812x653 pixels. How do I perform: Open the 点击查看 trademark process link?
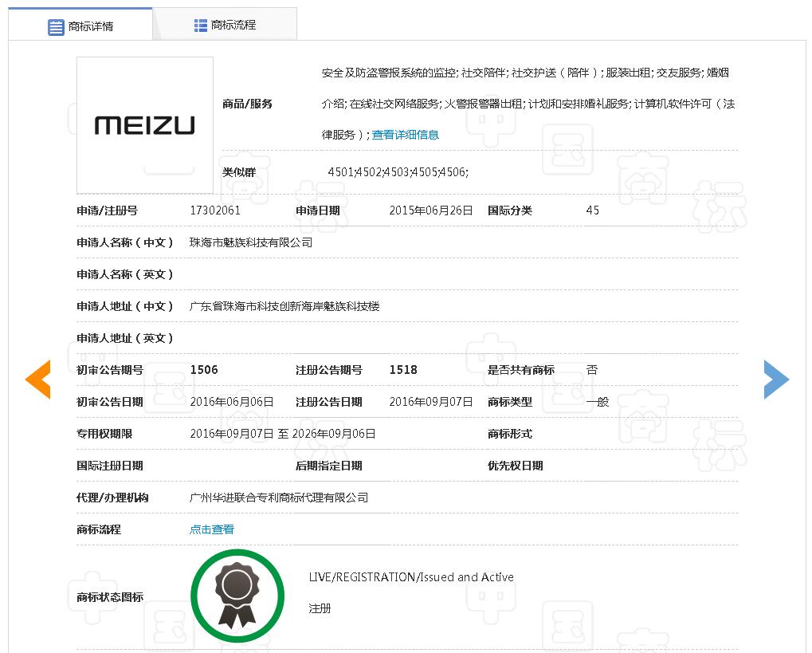click(212, 529)
